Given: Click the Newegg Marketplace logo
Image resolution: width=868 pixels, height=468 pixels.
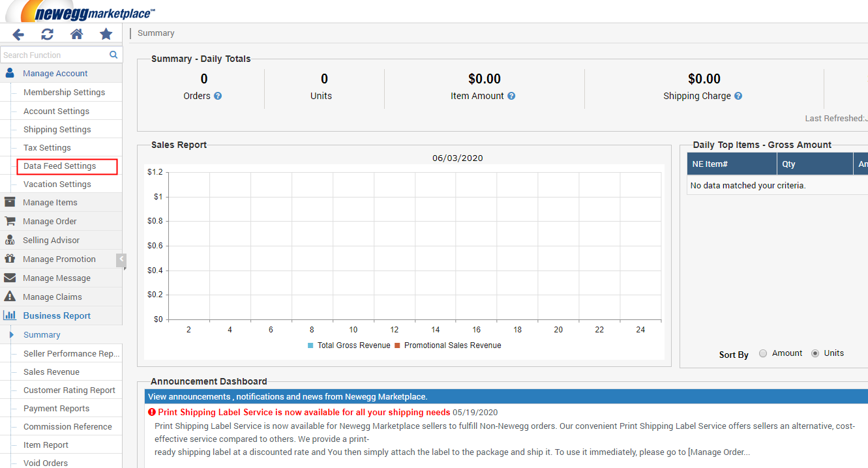Looking at the screenshot, I should [82, 11].
